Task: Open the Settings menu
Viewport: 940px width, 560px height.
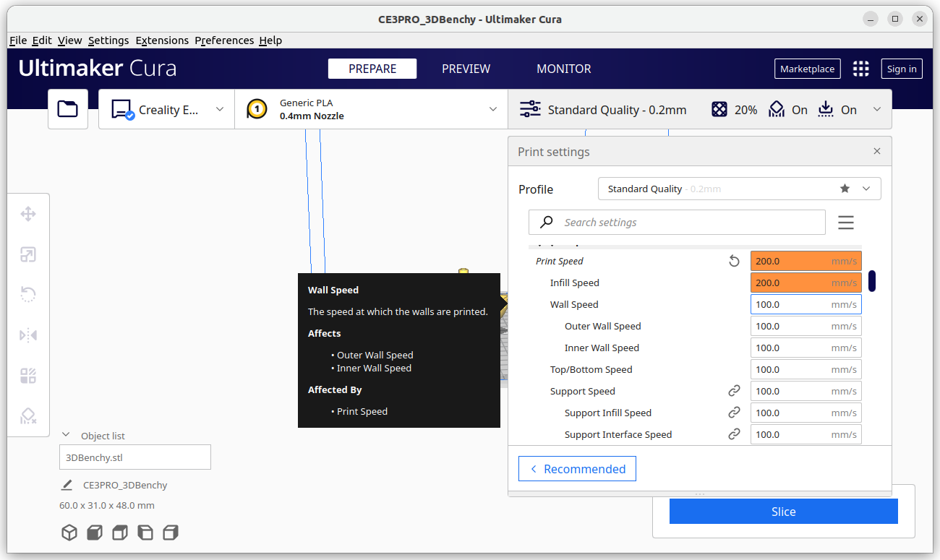Action: (x=108, y=40)
